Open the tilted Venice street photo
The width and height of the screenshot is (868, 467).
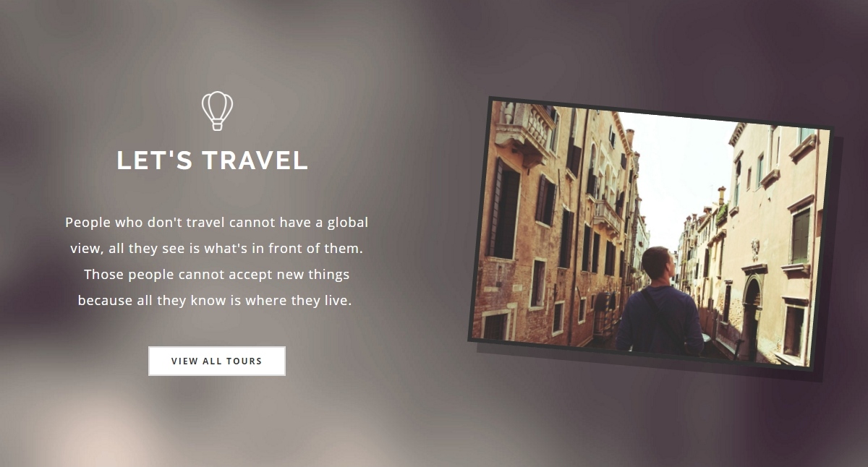click(650, 234)
